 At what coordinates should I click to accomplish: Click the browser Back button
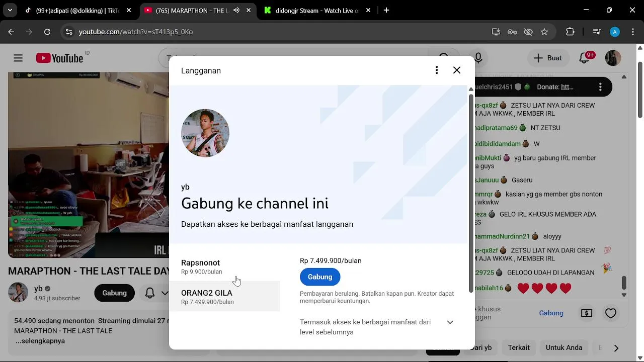[x=11, y=32]
